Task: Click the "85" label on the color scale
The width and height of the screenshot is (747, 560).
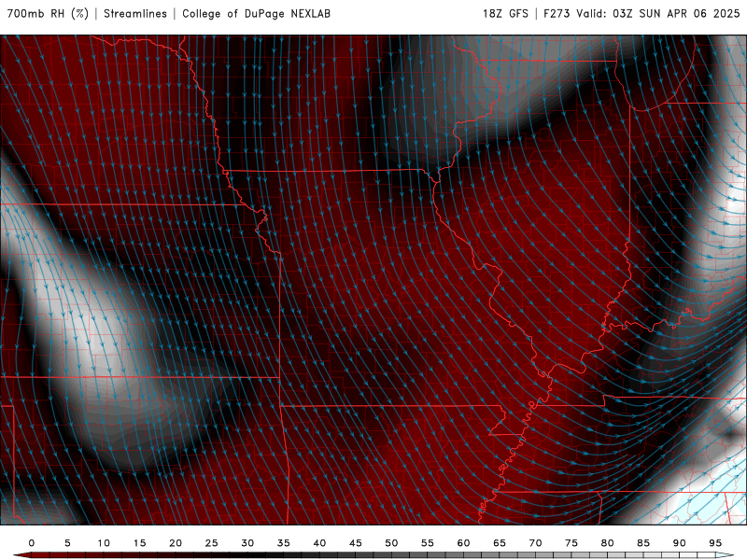Action: [643, 543]
